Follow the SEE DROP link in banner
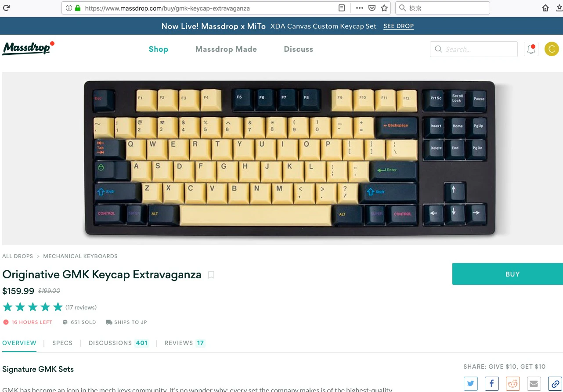This screenshot has height=392, width=563. [x=398, y=26]
